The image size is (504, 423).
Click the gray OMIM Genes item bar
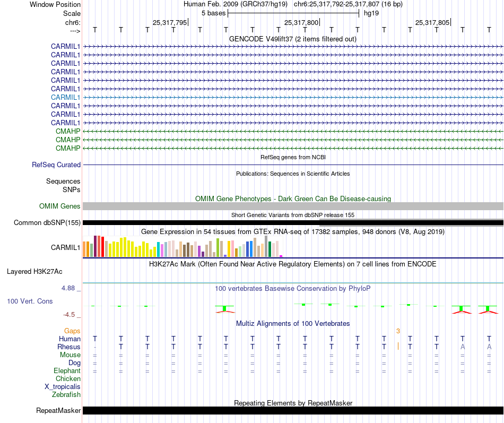coord(293,206)
